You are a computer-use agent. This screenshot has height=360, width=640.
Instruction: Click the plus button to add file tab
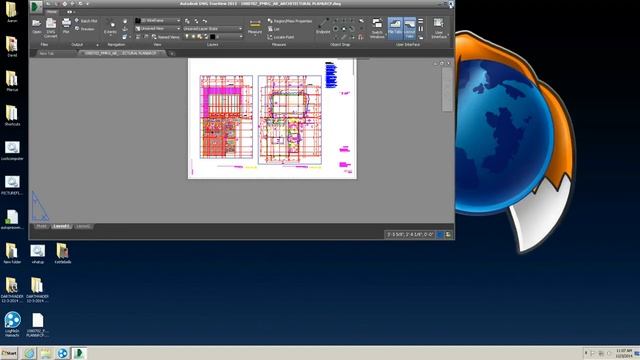(x=172, y=53)
